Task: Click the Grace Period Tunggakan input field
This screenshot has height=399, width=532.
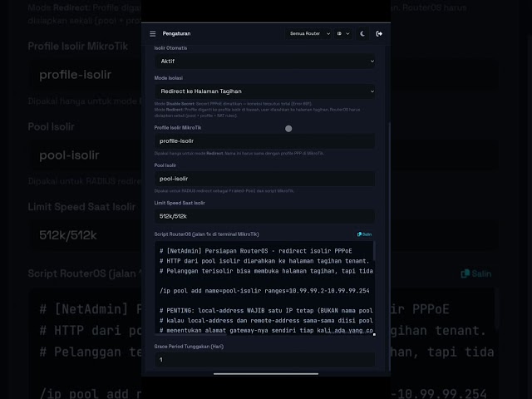Action: pyautogui.click(x=264, y=359)
